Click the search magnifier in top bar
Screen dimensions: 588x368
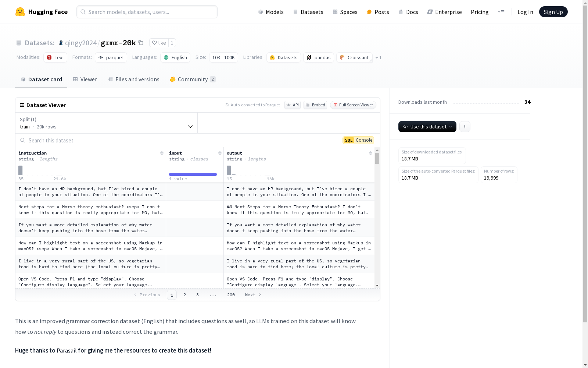(x=83, y=12)
